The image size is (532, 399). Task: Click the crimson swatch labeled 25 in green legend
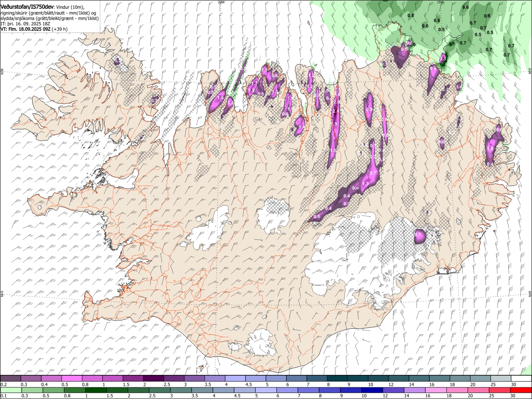coord(500,390)
